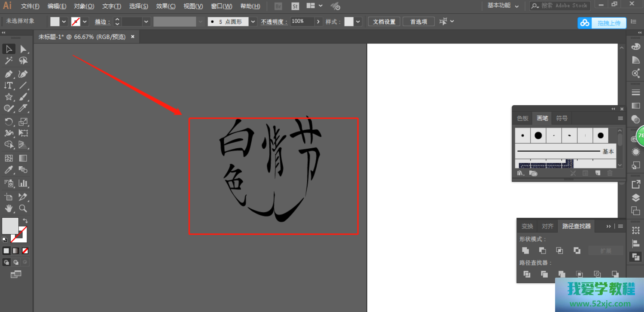Activate the Zoom magnifier tool

(x=23, y=208)
